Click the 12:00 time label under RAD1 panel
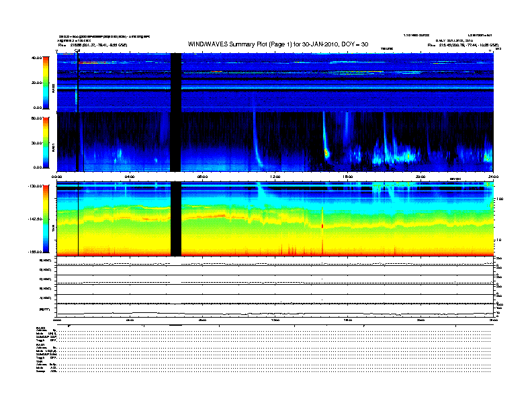Viewport: 532px width, 411px height. [x=275, y=177]
